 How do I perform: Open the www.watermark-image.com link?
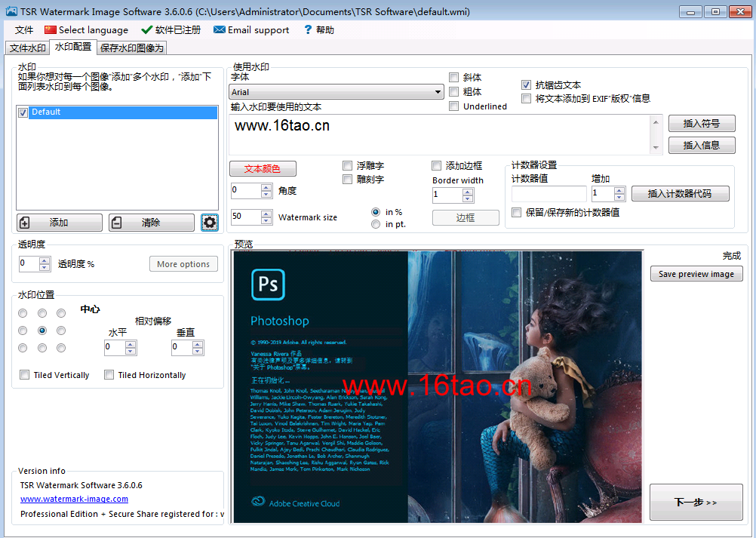[74, 499]
